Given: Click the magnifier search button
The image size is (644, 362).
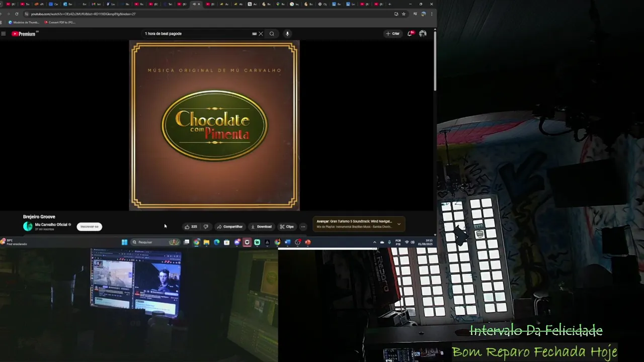Looking at the screenshot, I should tap(272, 34).
